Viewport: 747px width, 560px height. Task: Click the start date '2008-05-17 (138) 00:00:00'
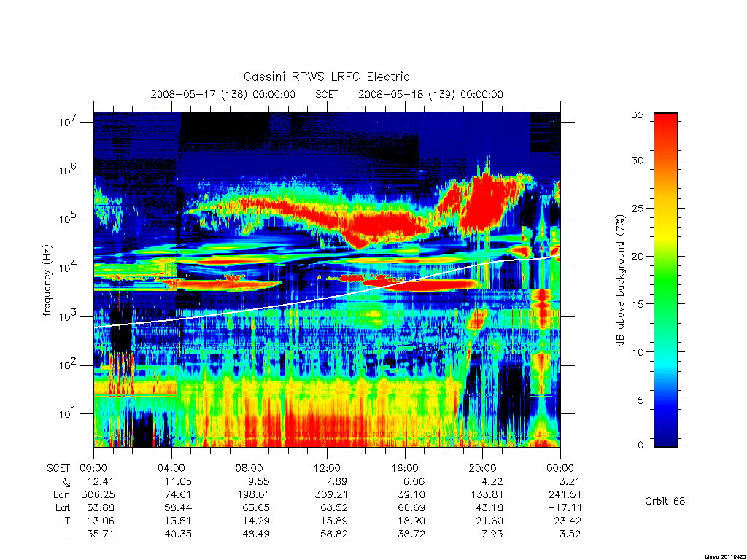(223, 94)
